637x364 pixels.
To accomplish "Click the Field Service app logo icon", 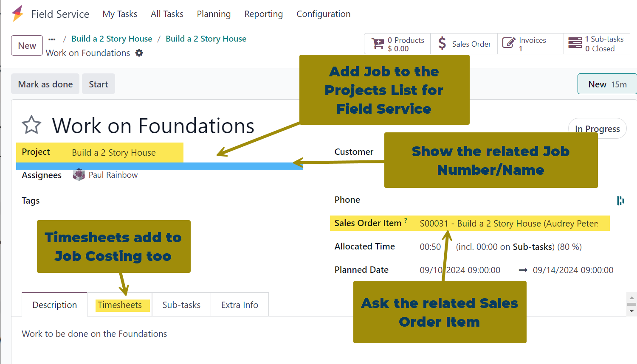I will [x=18, y=14].
